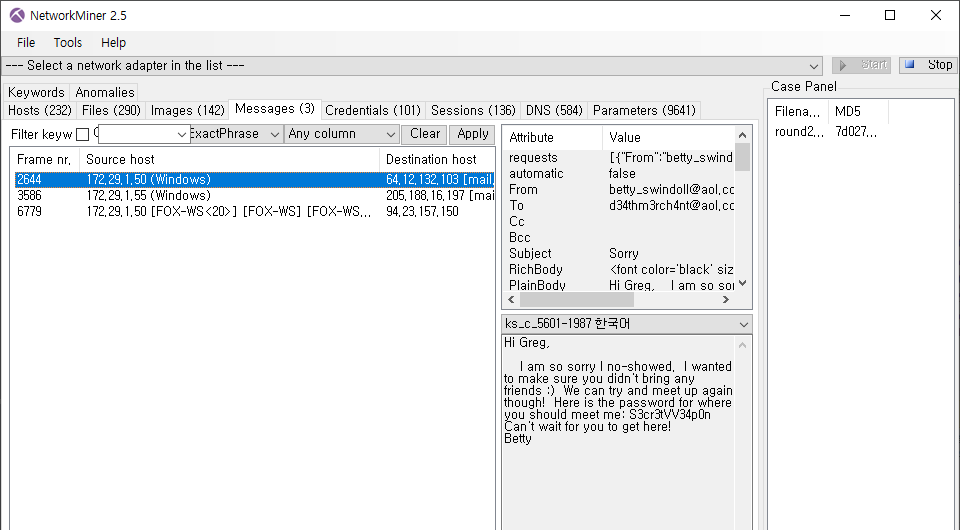Viewport: 960px width, 530px height.
Task: Sort by Destination host column header
Action: point(437,160)
